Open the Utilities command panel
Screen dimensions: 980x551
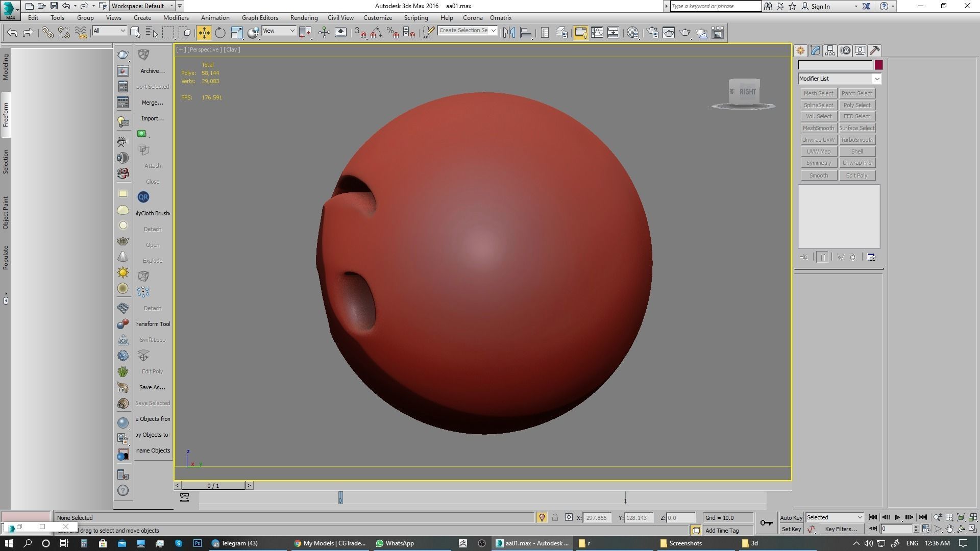point(875,51)
